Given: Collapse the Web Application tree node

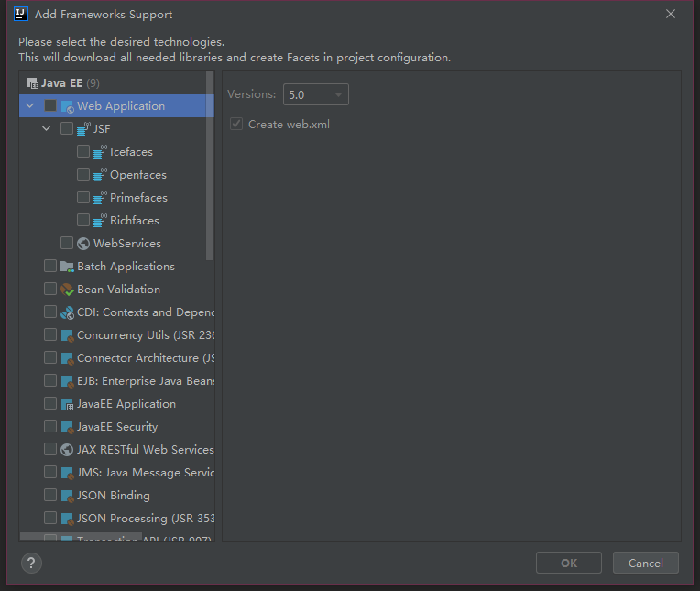Looking at the screenshot, I should point(30,105).
